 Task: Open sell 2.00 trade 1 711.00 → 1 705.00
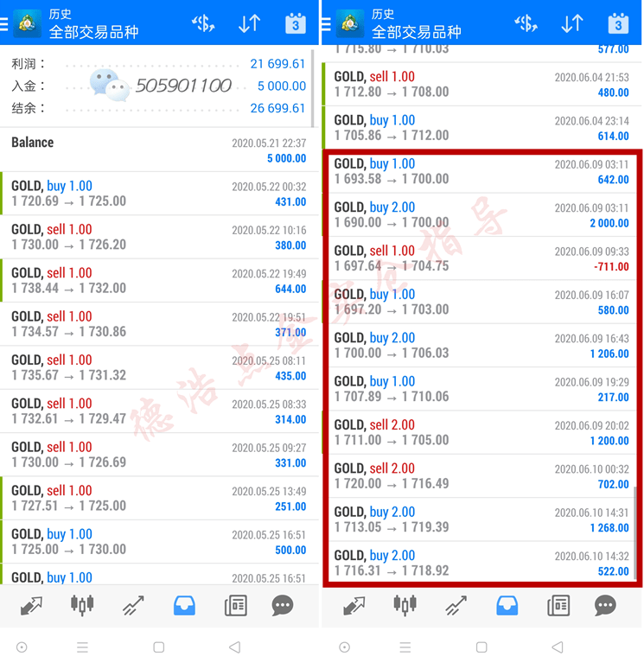click(x=481, y=432)
